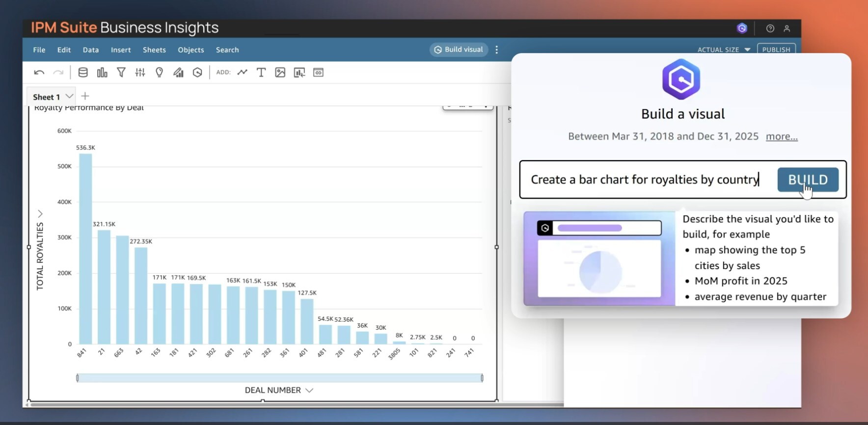Click the large Q logo in Build panel

(x=681, y=79)
